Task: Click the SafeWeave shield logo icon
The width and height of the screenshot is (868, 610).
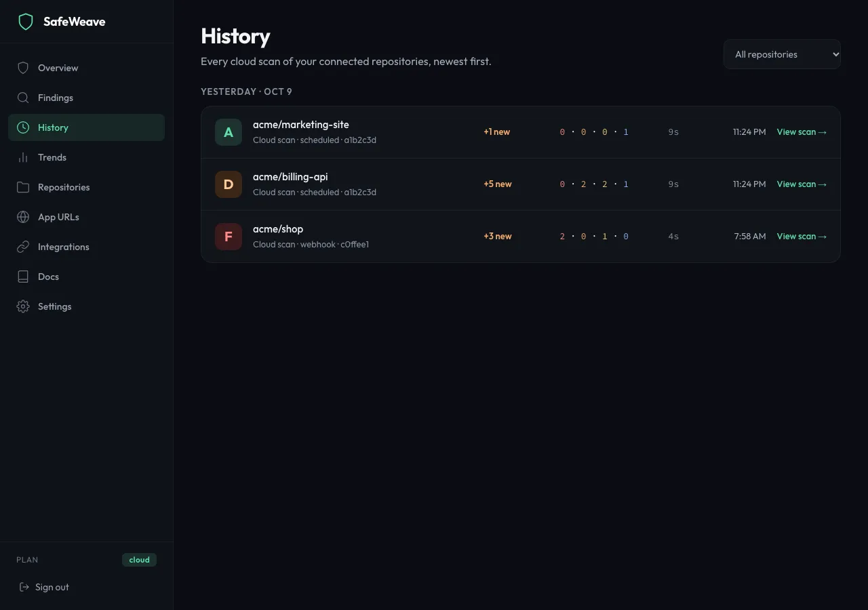Action: coord(26,22)
